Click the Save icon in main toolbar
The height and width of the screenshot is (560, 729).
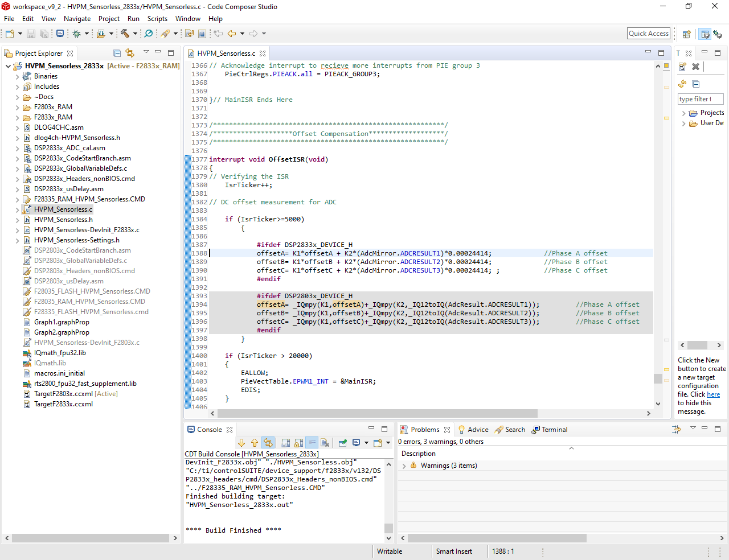31,34
